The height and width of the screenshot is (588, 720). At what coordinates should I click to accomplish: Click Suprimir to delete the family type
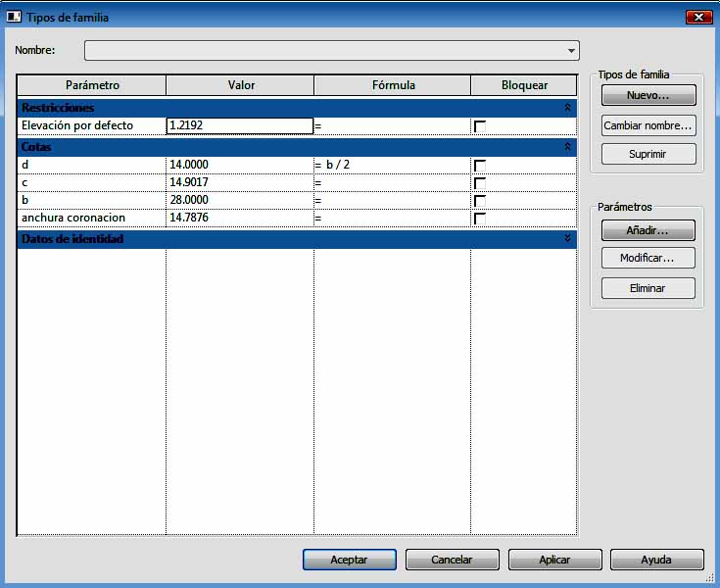(x=648, y=154)
